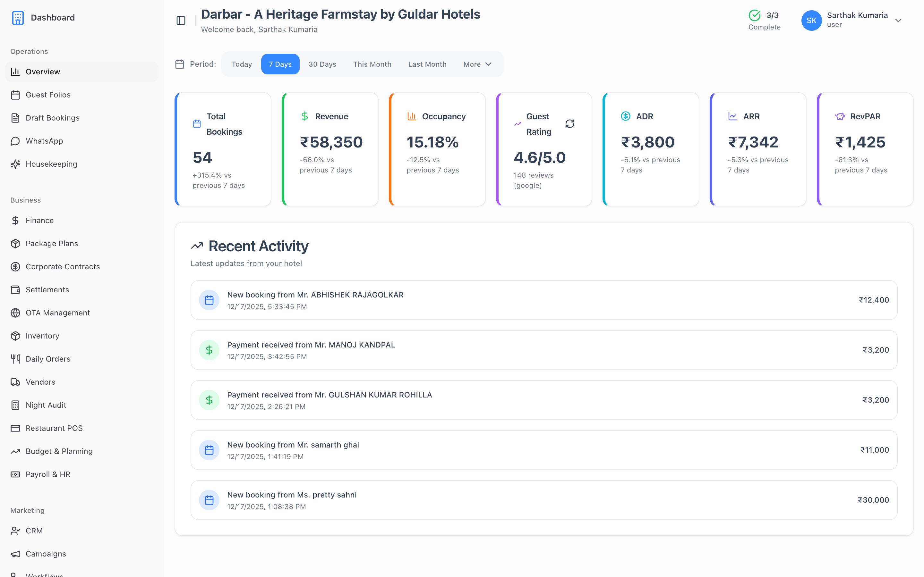Open the WhatsApp section in sidebar
The height and width of the screenshot is (577, 924).
click(44, 141)
